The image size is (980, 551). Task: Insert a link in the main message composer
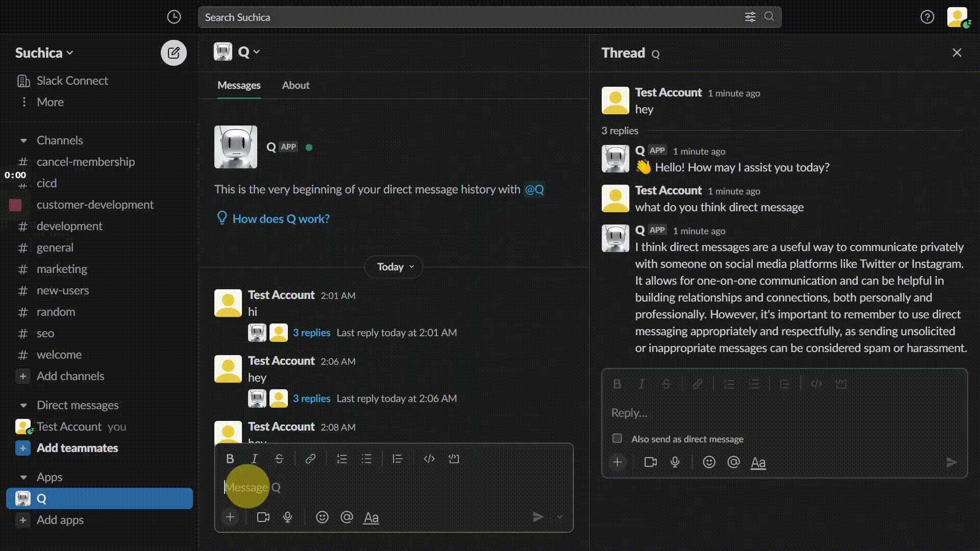pyautogui.click(x=310, y=459)
